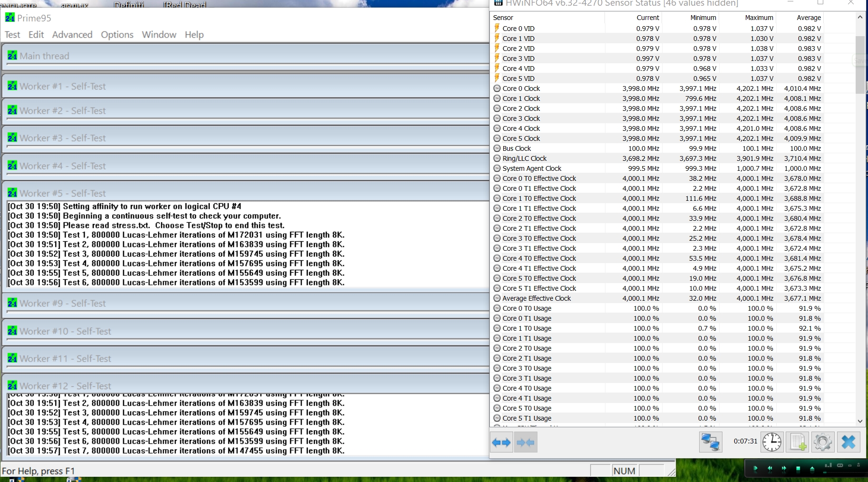Screen dimensions: 868x482
Task: Click the Average column header
Action: point(800,18)
